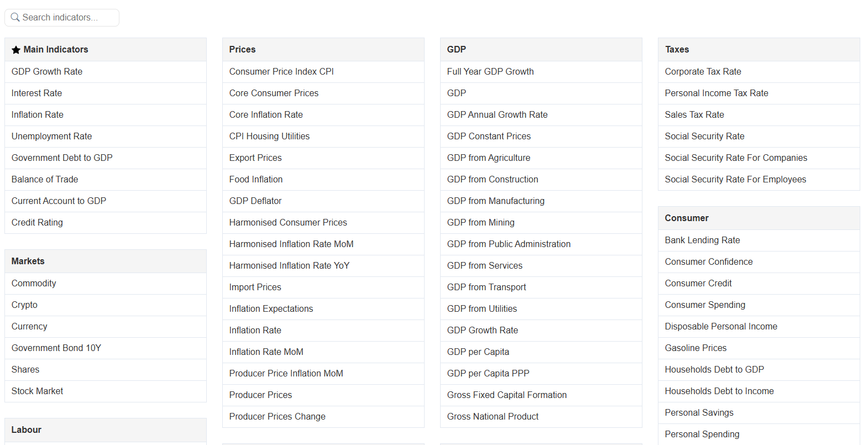The image size is (868, 445).
Task: Open Full Year GDP Growth
Action: (x=490, y=71)
